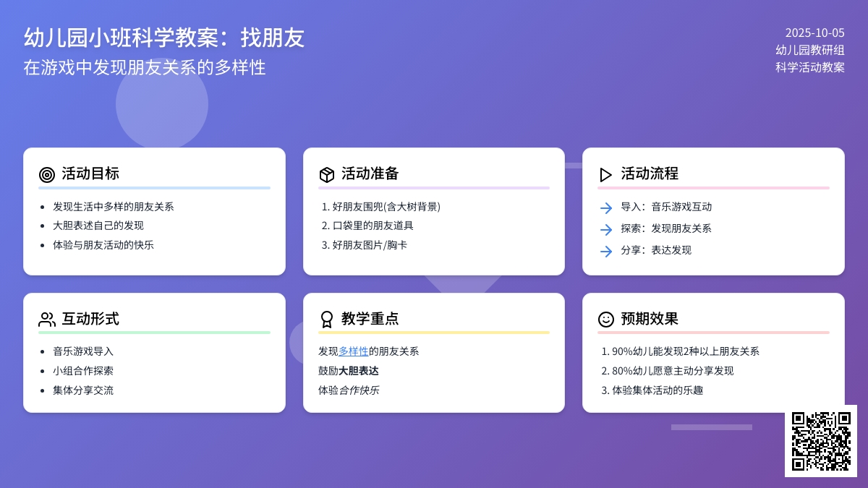Click the QR code image

point(821,441)
